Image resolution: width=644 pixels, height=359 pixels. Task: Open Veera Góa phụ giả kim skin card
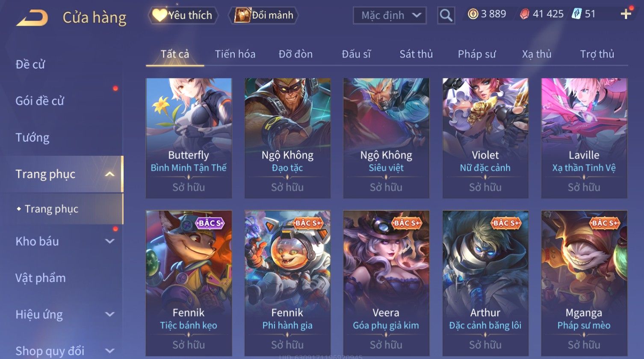pyautogui.click(x=386, y=283)
